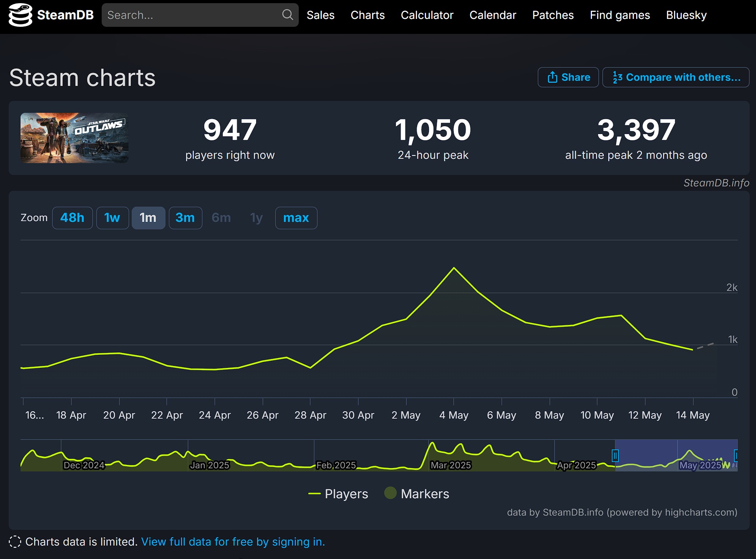756x559 pixels.
Task: Click Feb 2025 in the navigator
Action: click(x=336, y=465)
